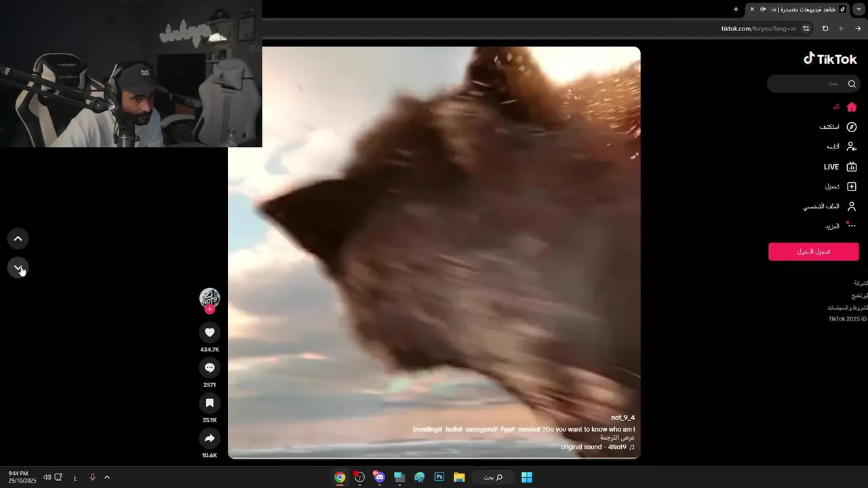
Task: Select the تحميل label in the sidebar
Action: [832, 186]
